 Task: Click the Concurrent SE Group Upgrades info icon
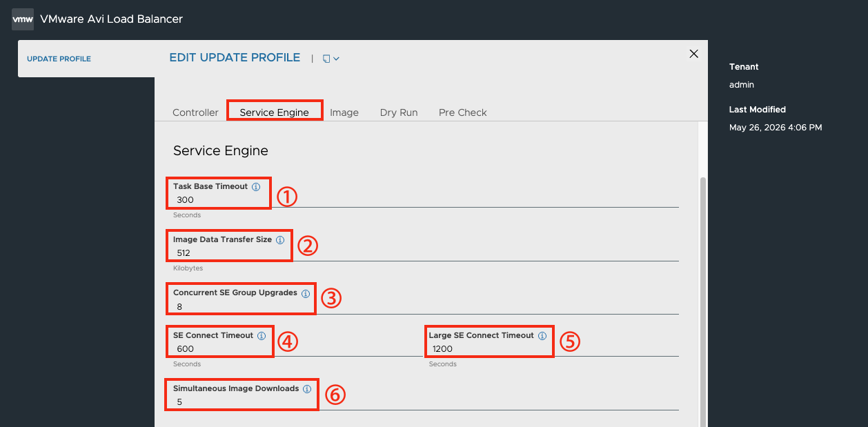coord(306,293)
